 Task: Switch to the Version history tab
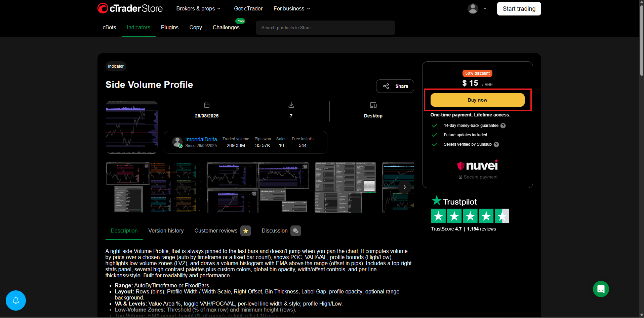pos(166,231)
